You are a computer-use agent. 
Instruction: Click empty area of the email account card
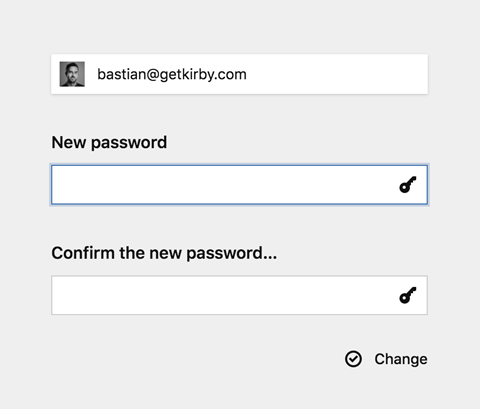tap(337, 74)
